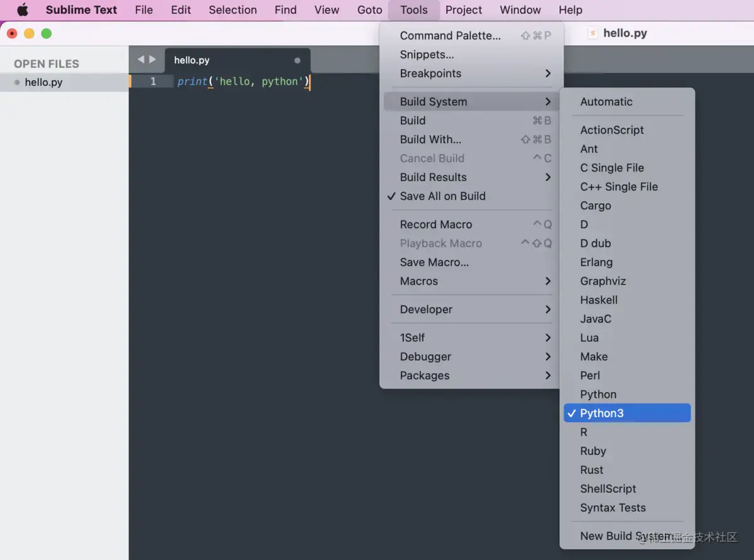Click the print code line in editor
The width and height of the screenshot is (754, 560).
coord(244,82)
